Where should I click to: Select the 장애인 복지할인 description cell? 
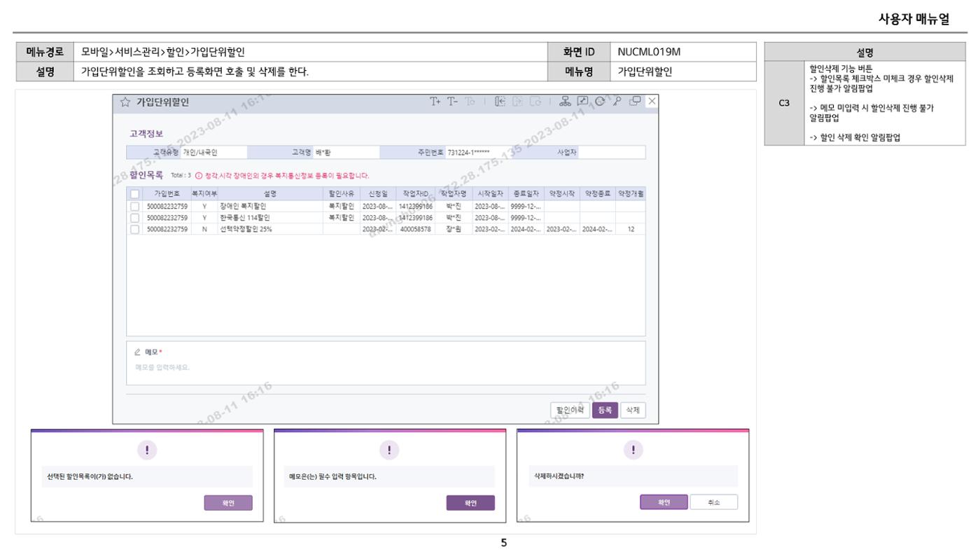click(270, 207)
